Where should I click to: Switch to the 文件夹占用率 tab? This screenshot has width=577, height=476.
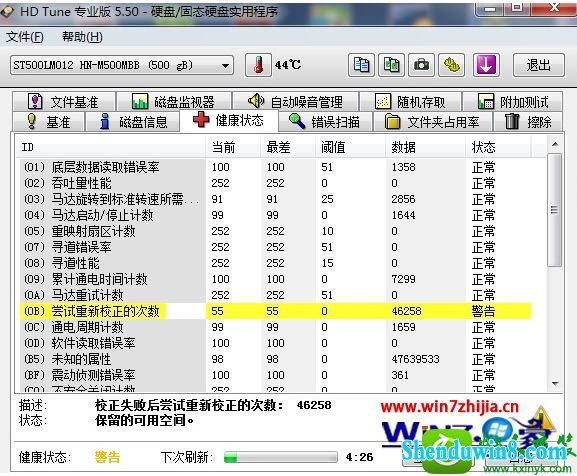click(x=433, y=122)
